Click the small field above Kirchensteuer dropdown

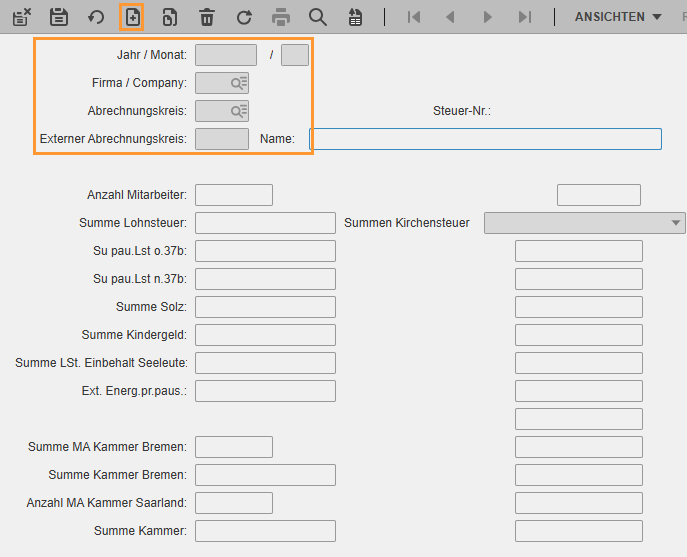point(598,195)
